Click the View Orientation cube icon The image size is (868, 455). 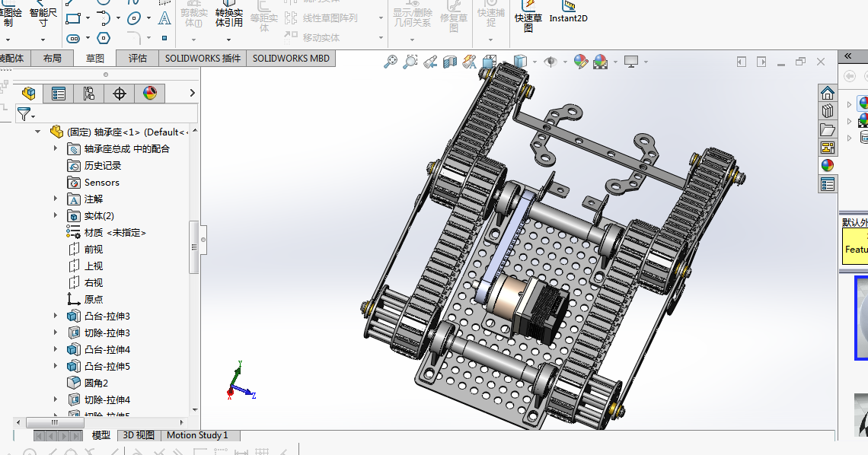[490, 62]
